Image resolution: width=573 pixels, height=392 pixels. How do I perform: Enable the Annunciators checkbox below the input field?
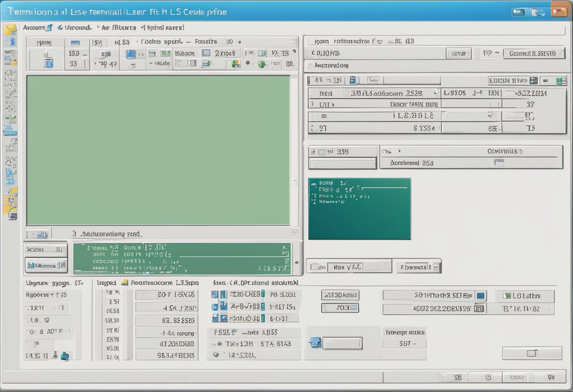[x=310, y=66]
